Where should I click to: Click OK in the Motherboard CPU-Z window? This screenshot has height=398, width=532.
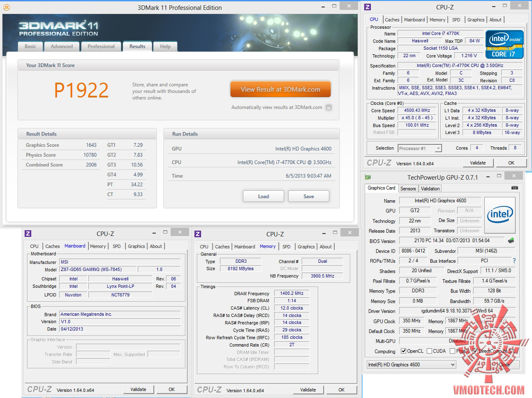pos(171,389)
